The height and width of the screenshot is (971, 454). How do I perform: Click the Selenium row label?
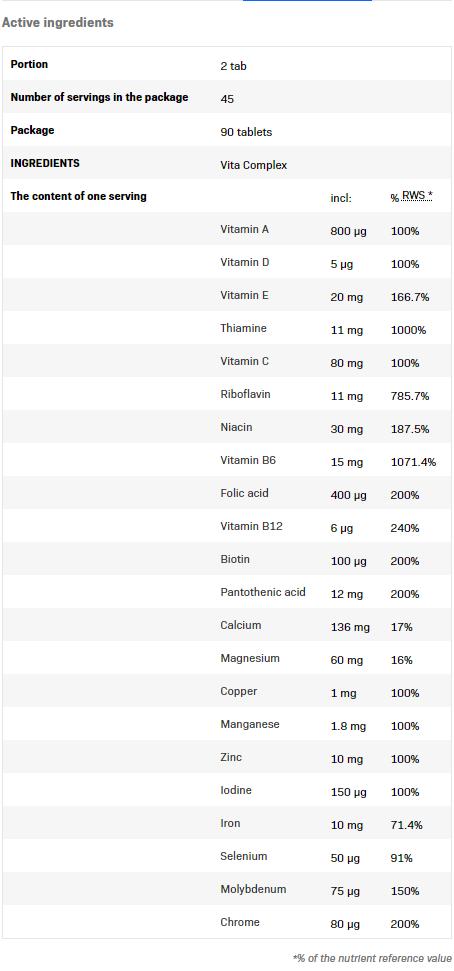244,856
